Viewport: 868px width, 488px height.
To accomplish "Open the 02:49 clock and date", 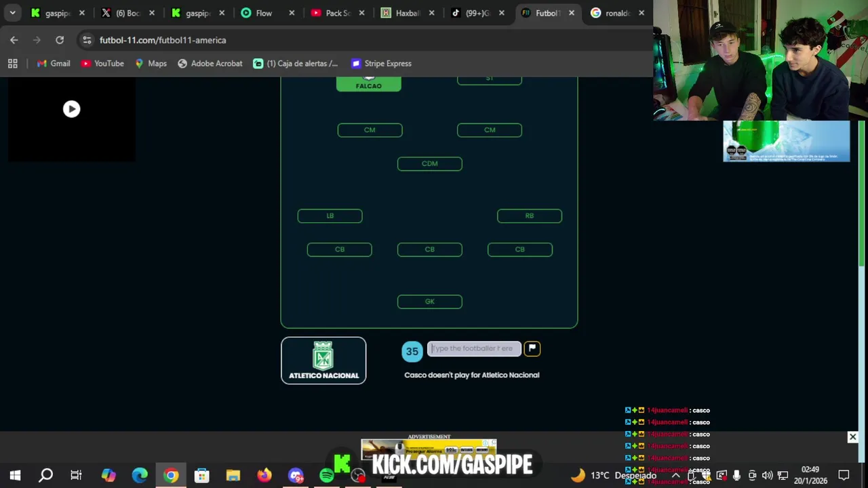I will (x=810, y=475).
